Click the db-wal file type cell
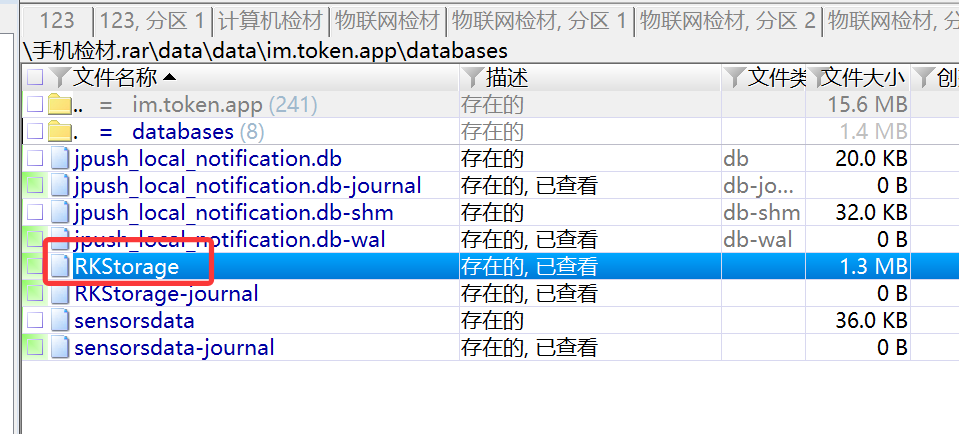The height and width of the screenshot is (434, 959). [x=758, y=240]
